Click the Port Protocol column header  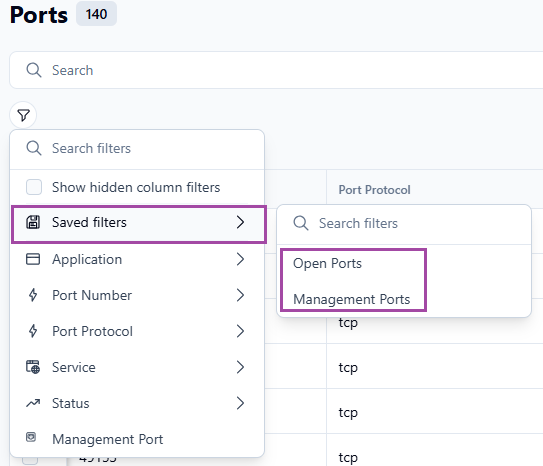[x=374, y=190]
